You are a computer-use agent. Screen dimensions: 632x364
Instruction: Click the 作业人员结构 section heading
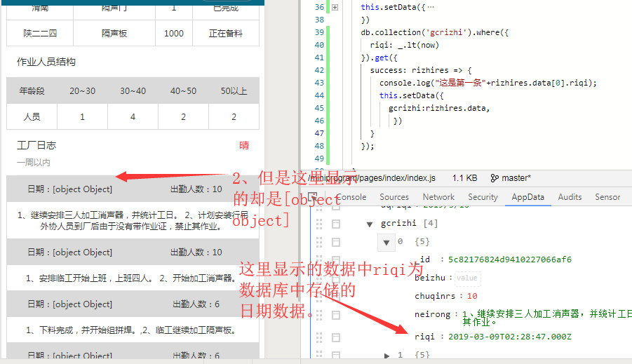coord(46,62)
